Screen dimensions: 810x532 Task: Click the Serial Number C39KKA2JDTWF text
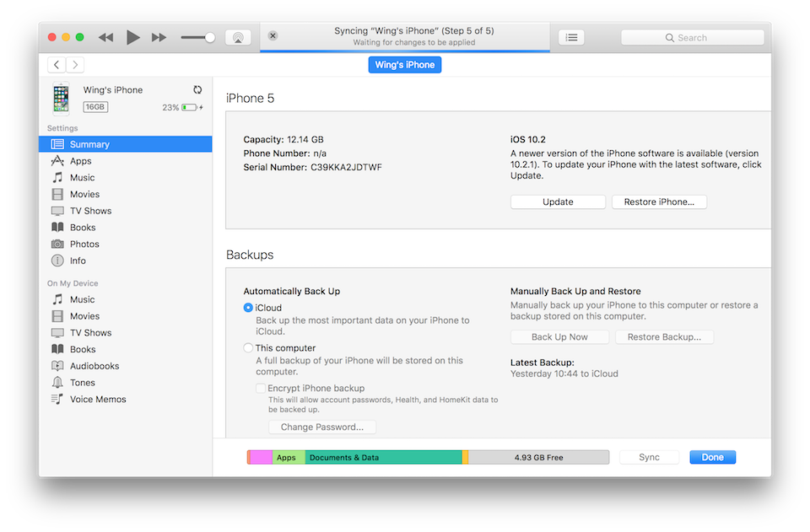[x=312, y=167]
